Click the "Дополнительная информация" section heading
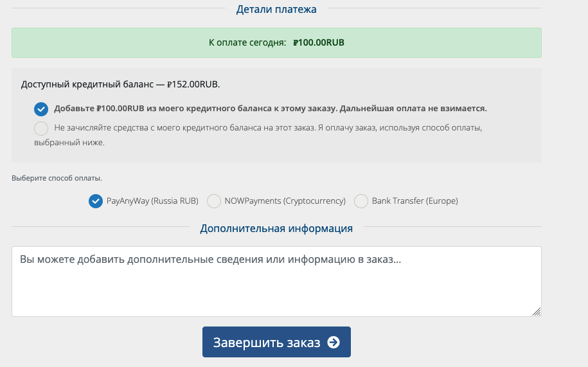 tap(276, 228)
